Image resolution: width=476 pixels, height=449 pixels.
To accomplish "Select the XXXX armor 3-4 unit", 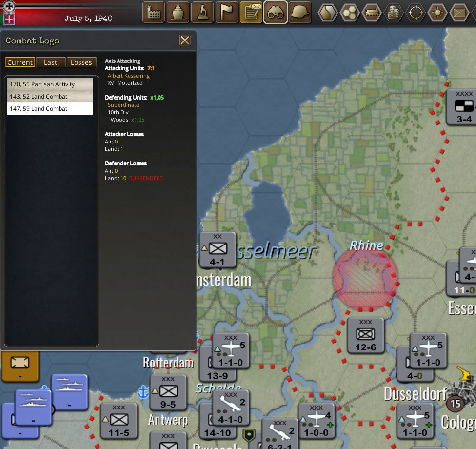I will pyautogui.click(x=461, y=107).
